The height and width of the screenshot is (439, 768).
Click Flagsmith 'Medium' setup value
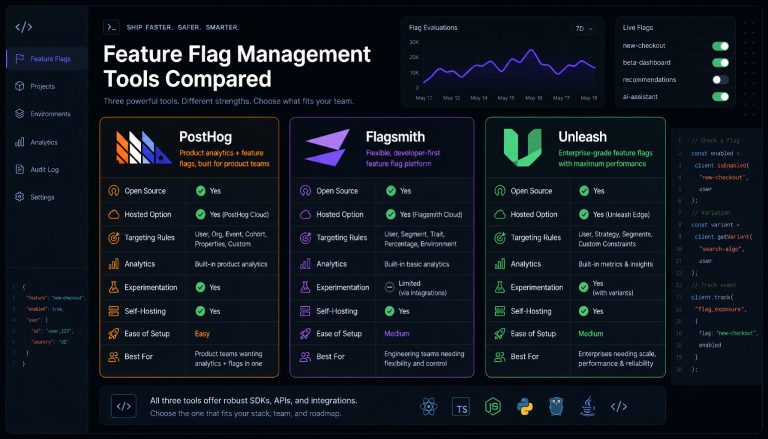397,334
